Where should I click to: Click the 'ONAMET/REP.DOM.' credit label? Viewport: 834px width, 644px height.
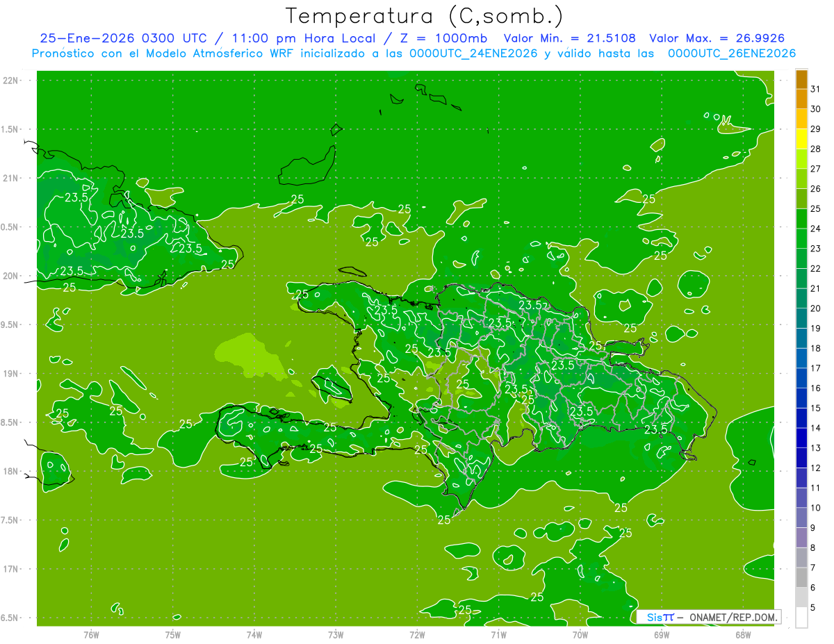point(735,617)
